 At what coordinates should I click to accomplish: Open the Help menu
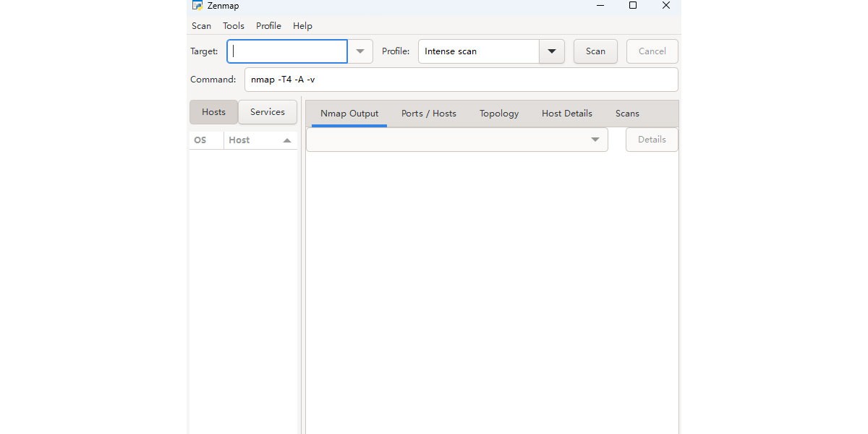302,26
